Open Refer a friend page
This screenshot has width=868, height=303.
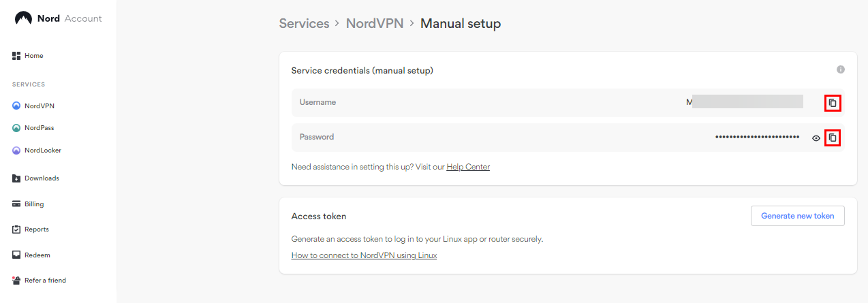pyautogui.click(x=45, y=281)
